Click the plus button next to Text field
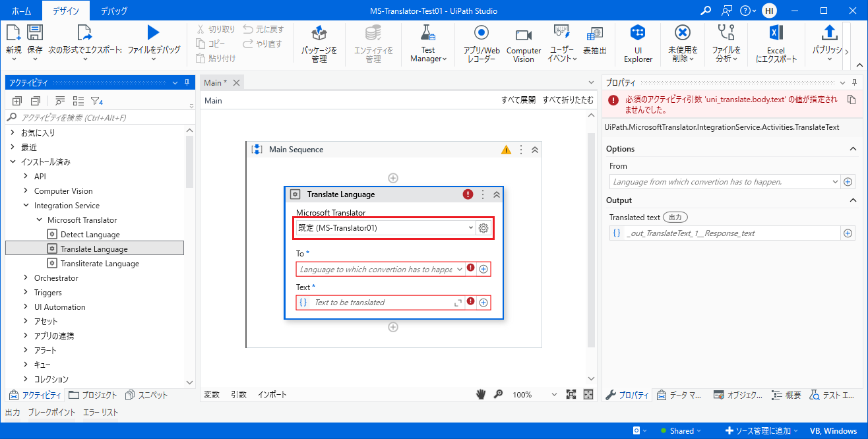The height and width of the screenshot is (439, 868). click(x=483, y=303)
